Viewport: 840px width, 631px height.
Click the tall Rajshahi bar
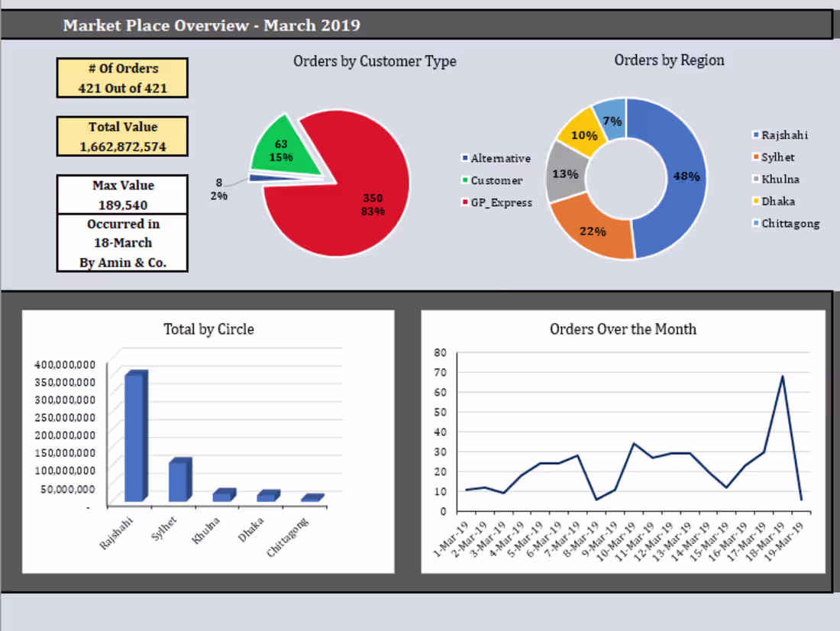(136, 436)
